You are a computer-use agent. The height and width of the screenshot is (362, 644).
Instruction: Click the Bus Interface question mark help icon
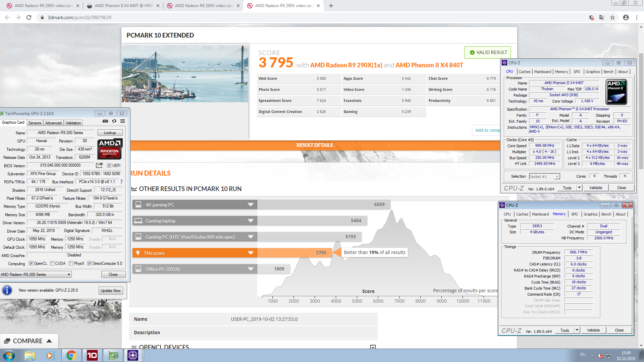[121, 182]
